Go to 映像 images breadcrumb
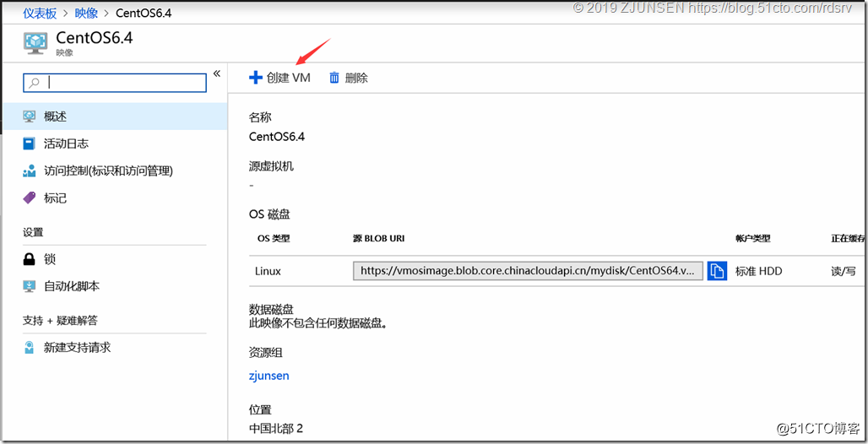This screenshot has height=444, width=868. coord(86,14)
